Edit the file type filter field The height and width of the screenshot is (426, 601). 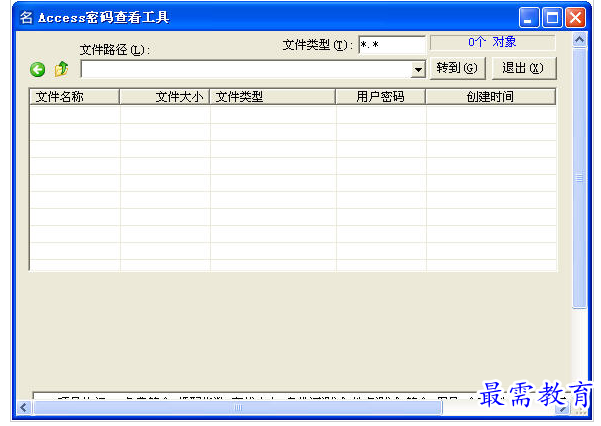coord(392,45)
